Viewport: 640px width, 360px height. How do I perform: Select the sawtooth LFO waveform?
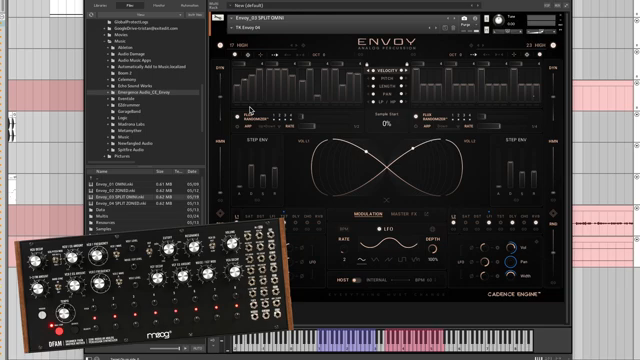388,260
